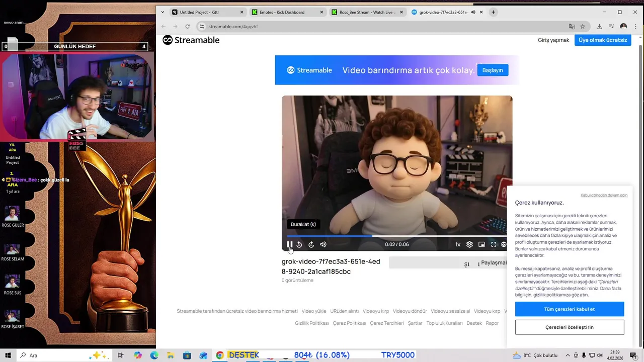Mute the video player volume
The height and width of the screenshot is (362, 644).
coord(323,244)
